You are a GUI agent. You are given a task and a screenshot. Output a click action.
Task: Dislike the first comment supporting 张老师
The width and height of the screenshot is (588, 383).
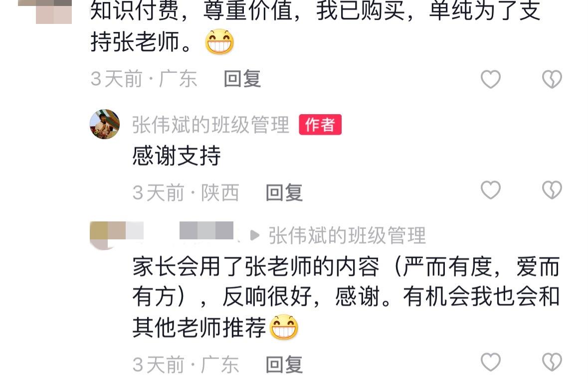point(552,79)
